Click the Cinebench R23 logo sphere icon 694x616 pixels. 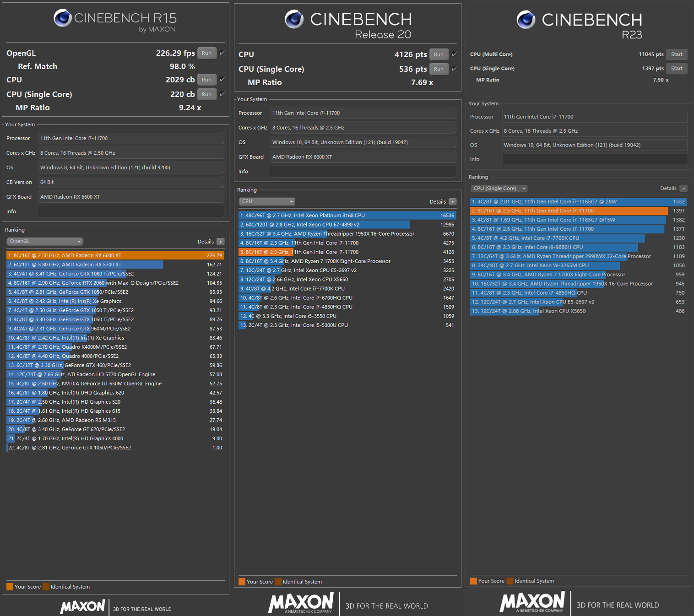[x=526, y=20]
